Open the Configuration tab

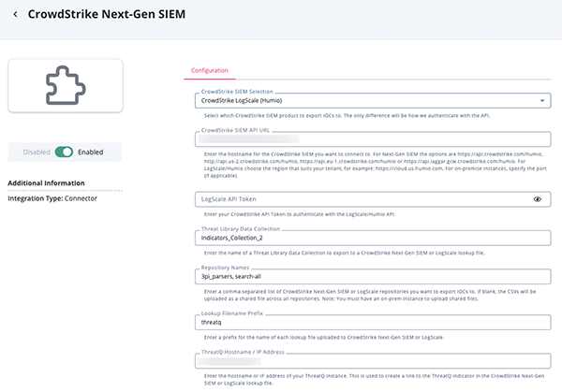tap(209, 70)
